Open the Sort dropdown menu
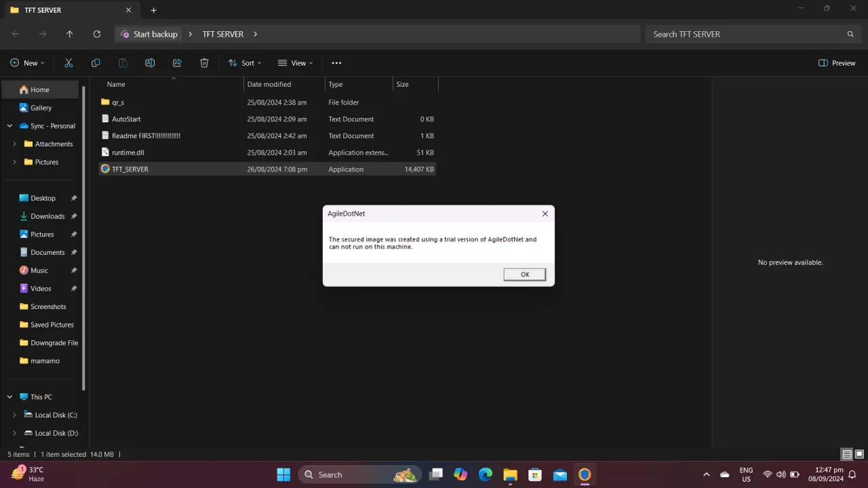Screen dimensions: 868x488 click(245, 63)
